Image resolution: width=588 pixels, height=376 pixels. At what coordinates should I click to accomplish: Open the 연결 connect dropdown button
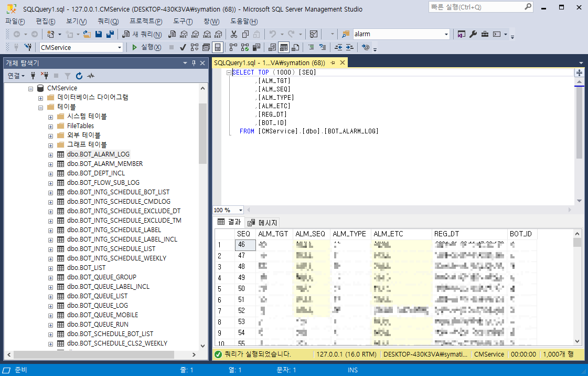[x=16, y=76]
